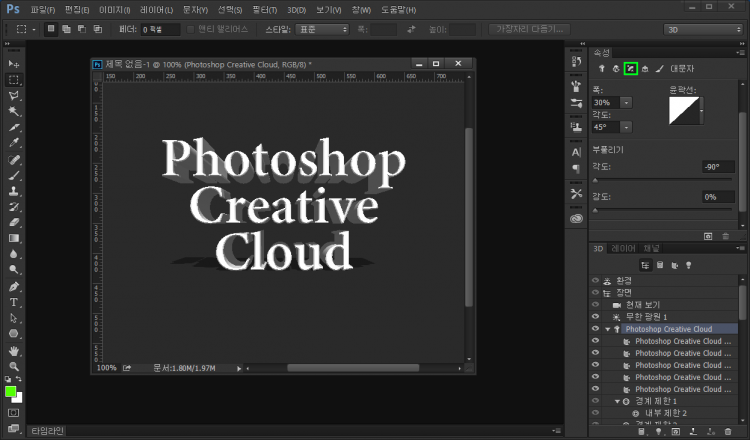The image size is (750, 440).
Task: Select the Eyedropper tool
Action: click(14, 143)
